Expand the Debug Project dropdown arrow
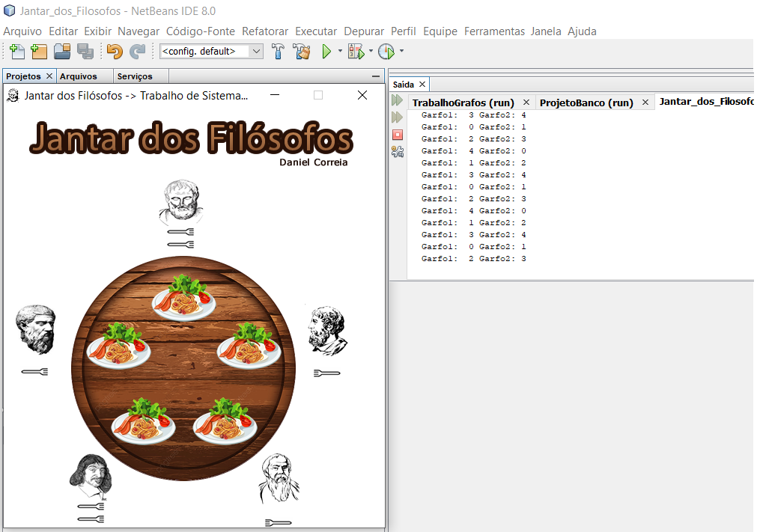Screen dimensions: 757x532 click(x=371, y=51)
